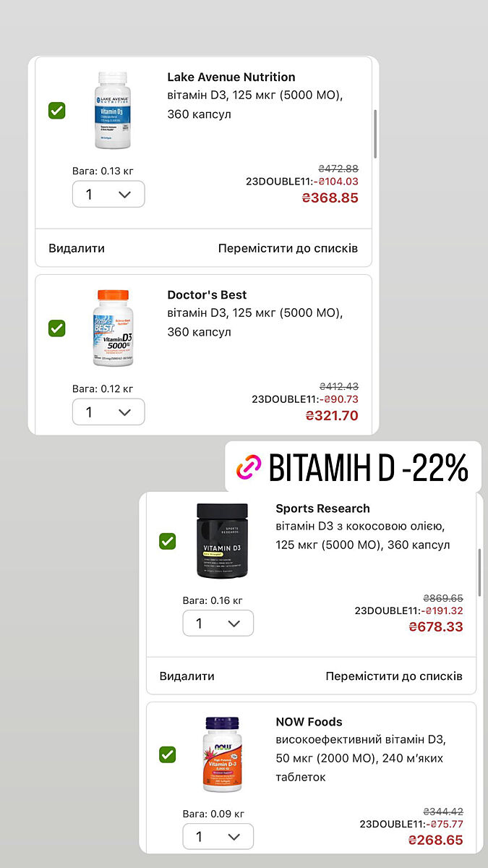Click the Doctor's Best product title
Viewport: 488px width, 868px height.
[x=207, y=294]
